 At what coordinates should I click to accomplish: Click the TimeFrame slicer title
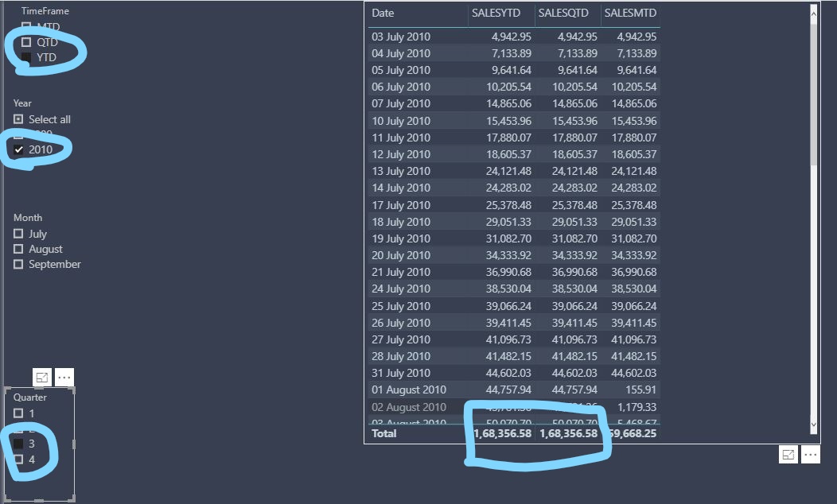click(x=45, y=10)
